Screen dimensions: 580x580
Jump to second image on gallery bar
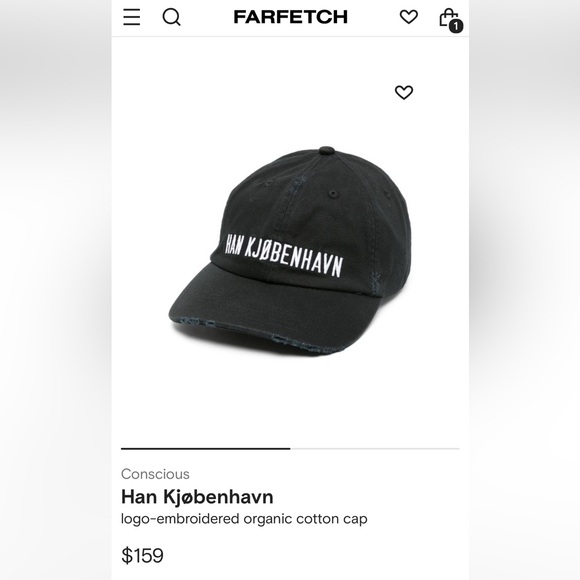pos(375,449)
